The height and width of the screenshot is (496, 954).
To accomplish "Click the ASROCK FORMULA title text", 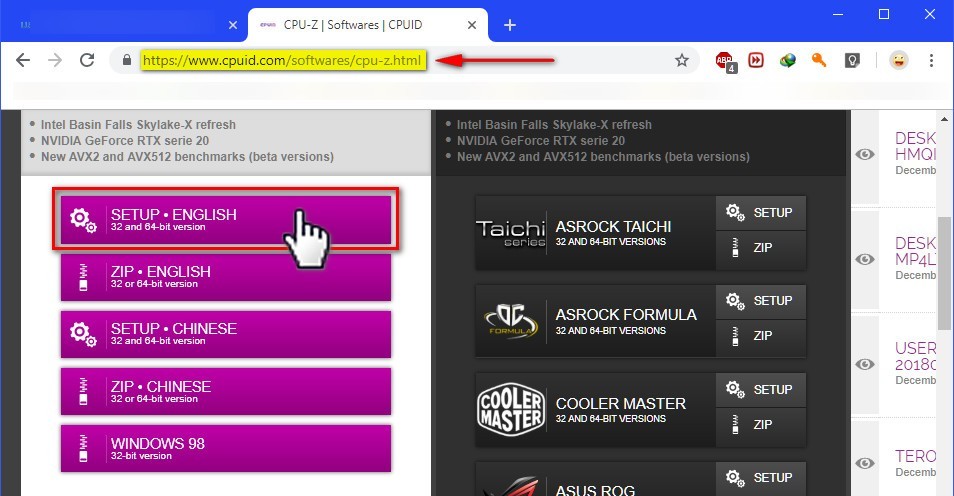I will [626, 315].
